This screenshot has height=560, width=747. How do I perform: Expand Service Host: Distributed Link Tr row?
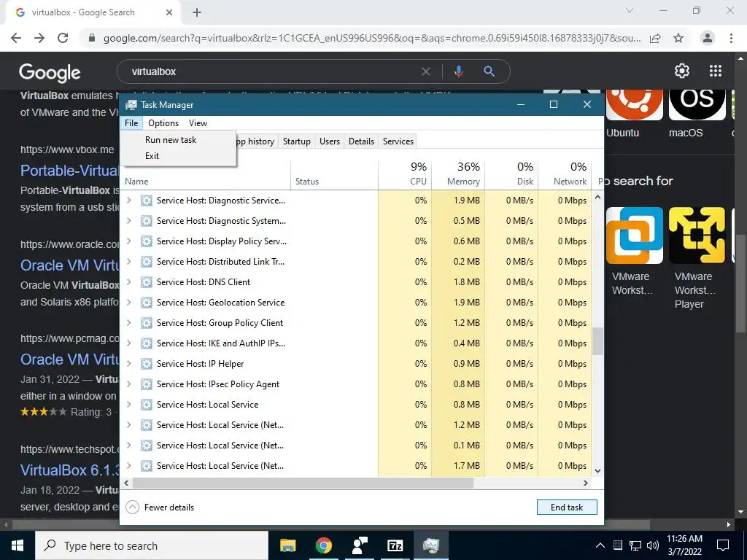click(x=128, y=262)
